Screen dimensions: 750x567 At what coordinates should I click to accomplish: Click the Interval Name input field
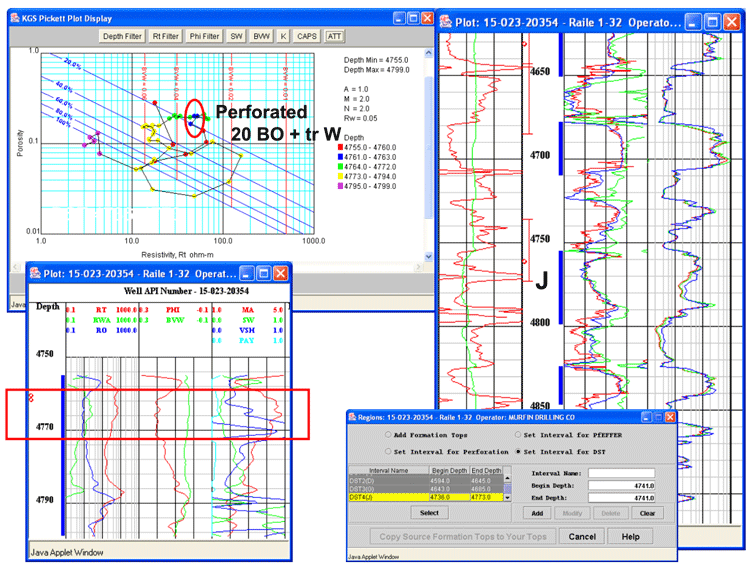coord(621,473)
